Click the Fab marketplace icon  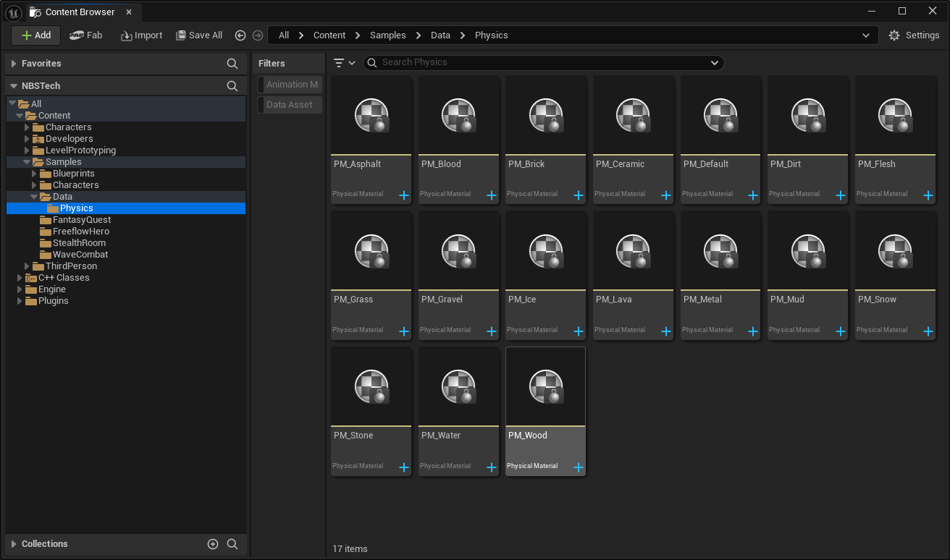77,35
